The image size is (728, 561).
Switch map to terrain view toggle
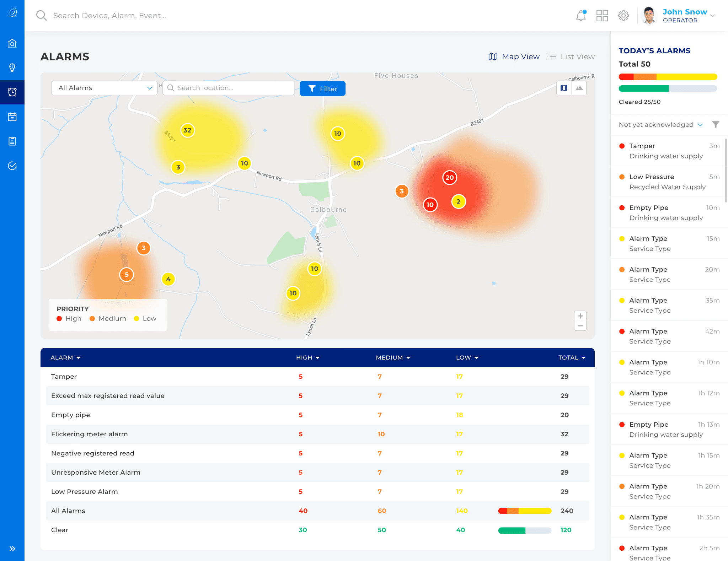(579, 88)
